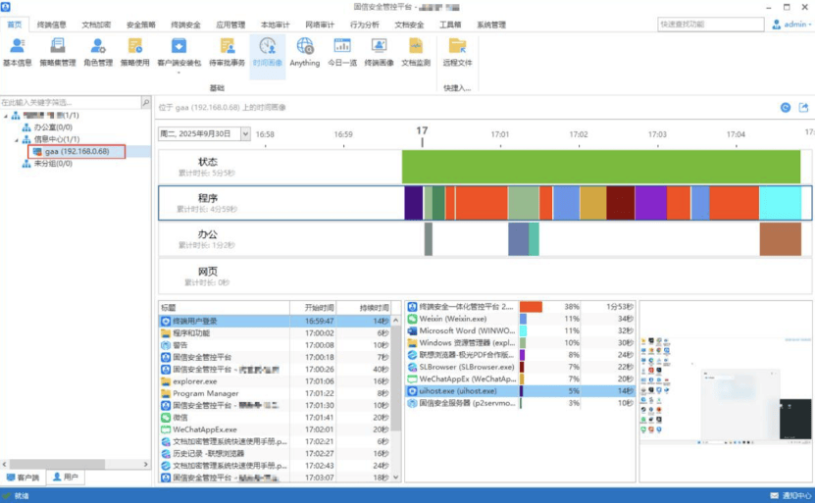Open 终端画像 in the ribbon
This screenshot has width=816, height=504.
tap(379, 50)
